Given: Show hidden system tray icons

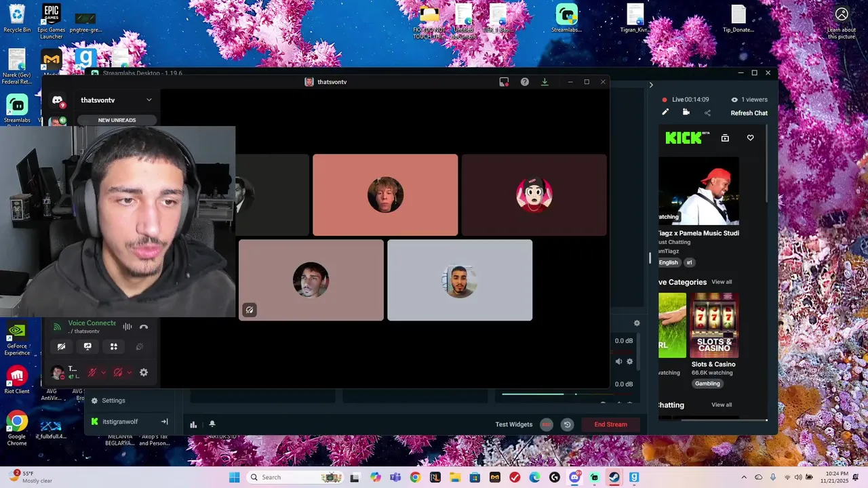Looking at the screenshot, I should click(x=744, y=477).
